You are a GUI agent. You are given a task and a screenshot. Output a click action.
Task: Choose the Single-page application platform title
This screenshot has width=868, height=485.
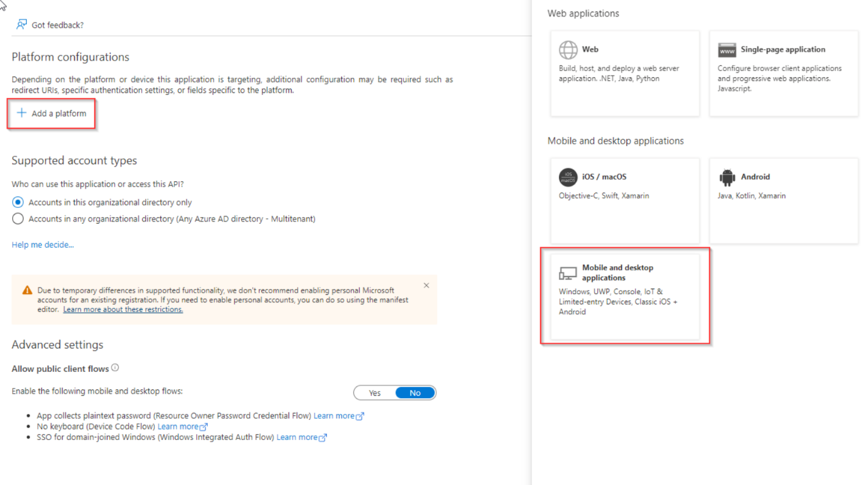782,49
